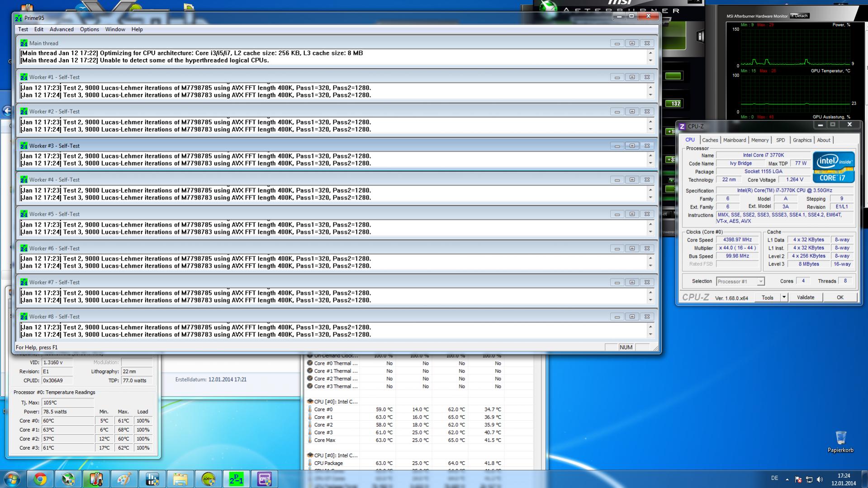Click the Worker #5 window icon
The image size is (868, 488).
coord(24,214)
